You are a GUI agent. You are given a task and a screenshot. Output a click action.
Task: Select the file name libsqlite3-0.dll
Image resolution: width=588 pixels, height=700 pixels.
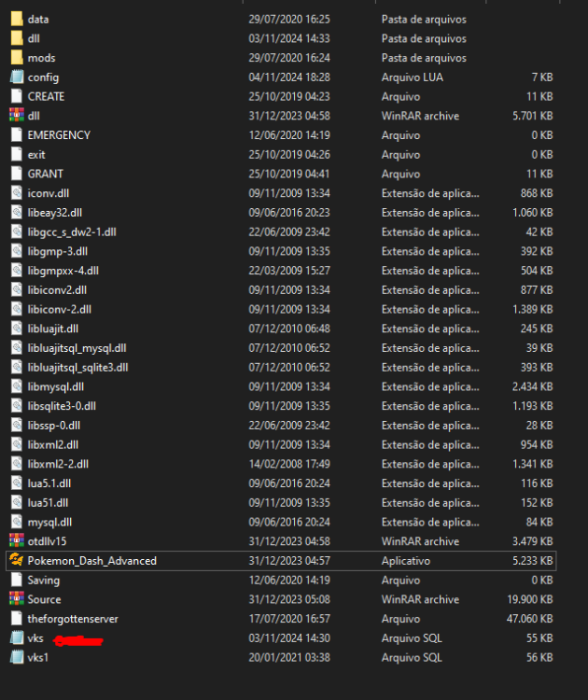point(62,406)
